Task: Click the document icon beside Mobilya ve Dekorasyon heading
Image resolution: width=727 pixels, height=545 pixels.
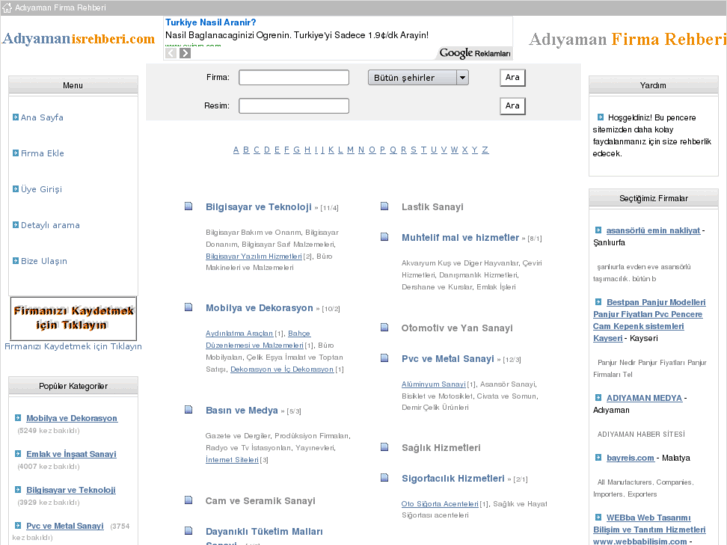Action: tap(189, 308)
